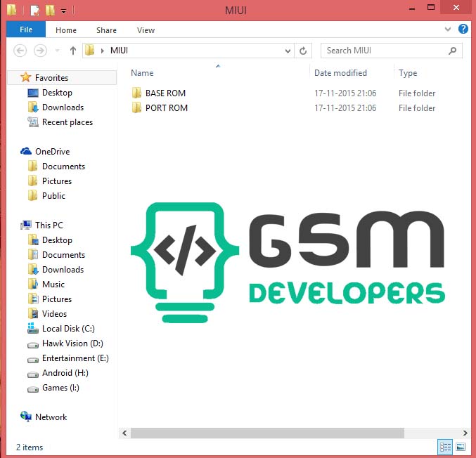476x458 pixels.
Task: Open Desktop under Favorites
Action: pos(57,93)
